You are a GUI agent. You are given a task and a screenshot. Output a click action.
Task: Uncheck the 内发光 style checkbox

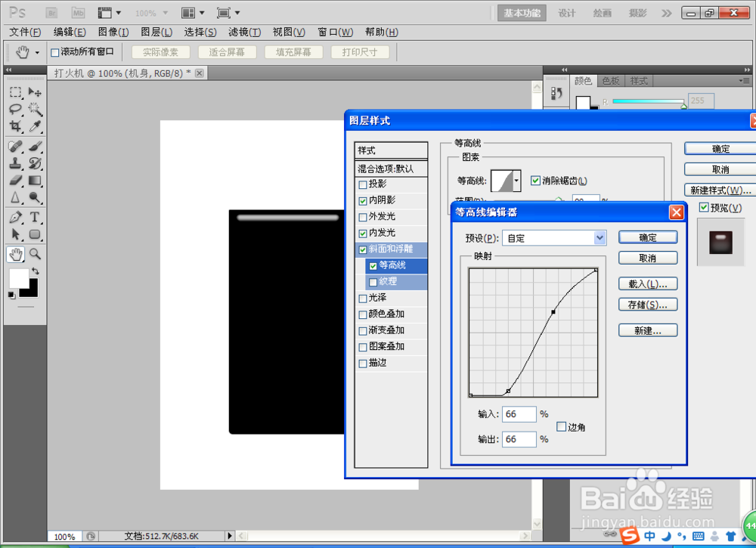pos(363,234)
